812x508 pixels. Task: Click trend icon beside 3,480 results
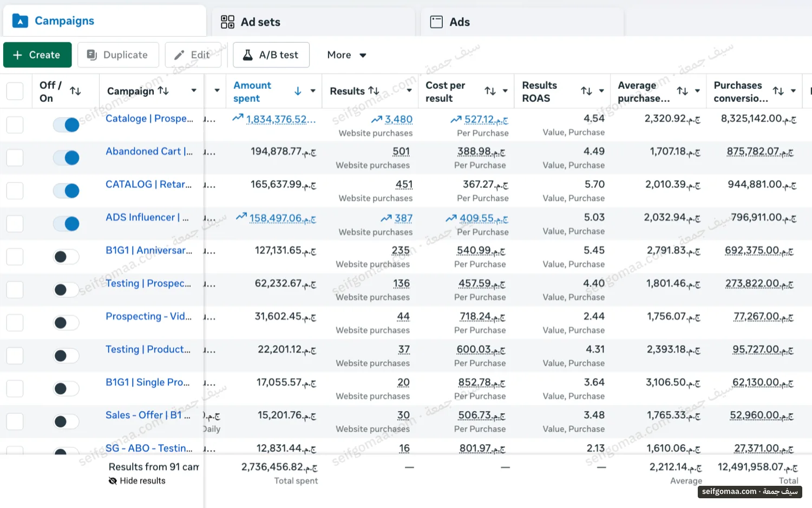pyautogui.click(x=377, y=119)
